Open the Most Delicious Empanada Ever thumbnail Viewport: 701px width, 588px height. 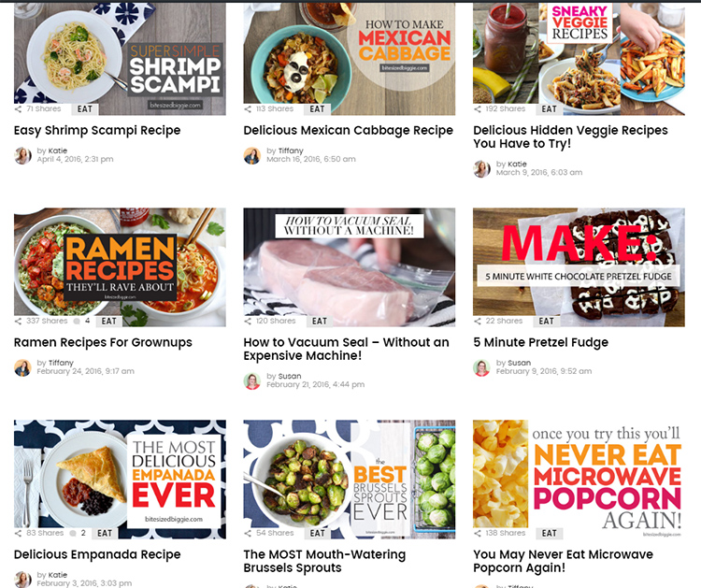pyautogui.click(x=120, y=479)
